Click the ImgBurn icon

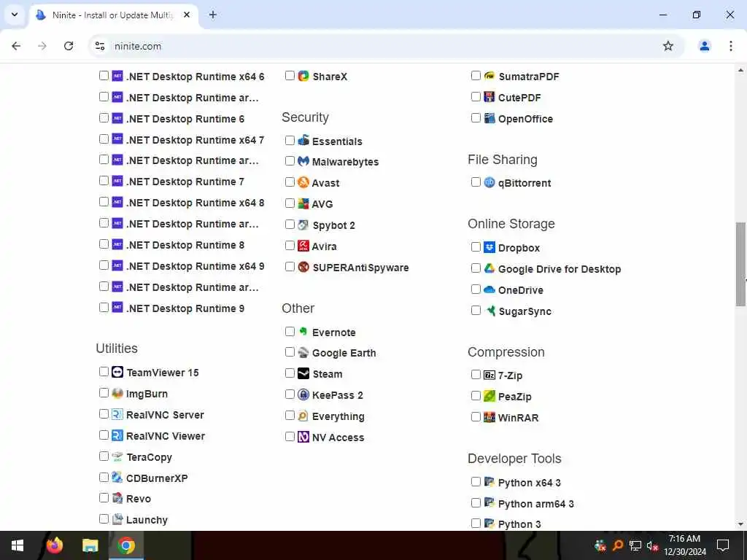pyautogui.click(x=117, y=393)
